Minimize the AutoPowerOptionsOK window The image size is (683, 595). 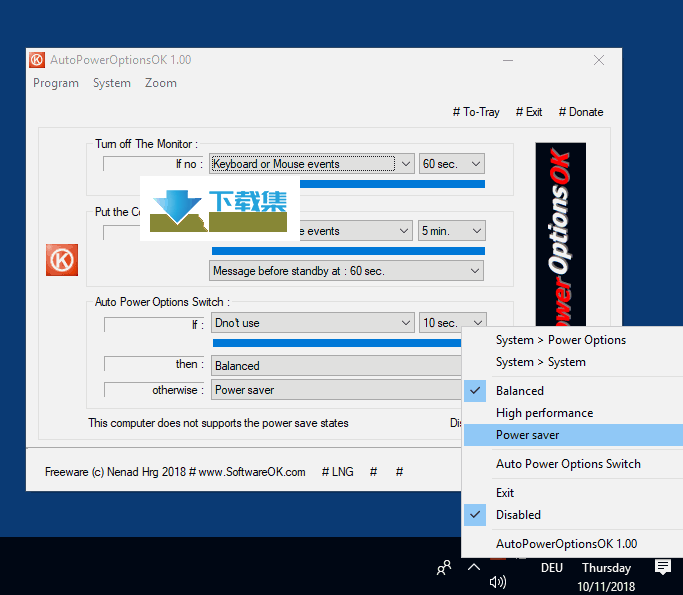(x=507, y=60)
